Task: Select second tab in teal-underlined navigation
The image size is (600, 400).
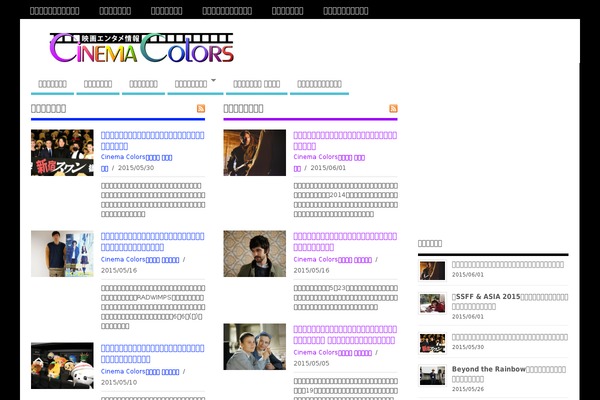Action: click(x=98, y=84)
